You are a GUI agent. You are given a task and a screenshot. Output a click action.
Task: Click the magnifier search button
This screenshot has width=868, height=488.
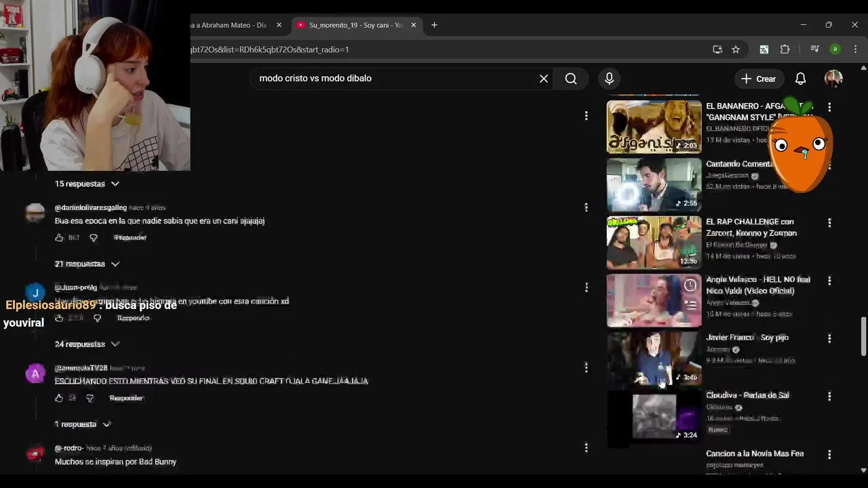[571, 79]
